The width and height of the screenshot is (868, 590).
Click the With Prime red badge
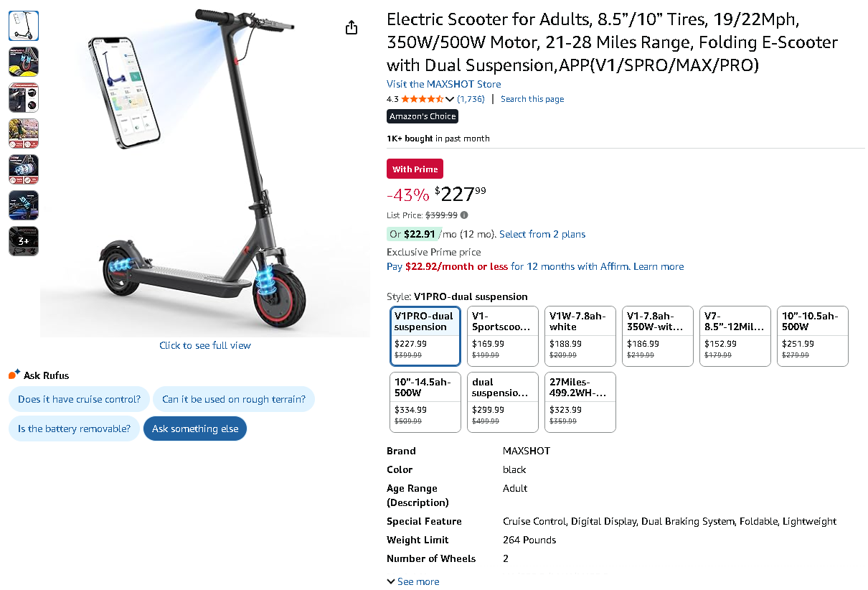(x=415, y=169)
